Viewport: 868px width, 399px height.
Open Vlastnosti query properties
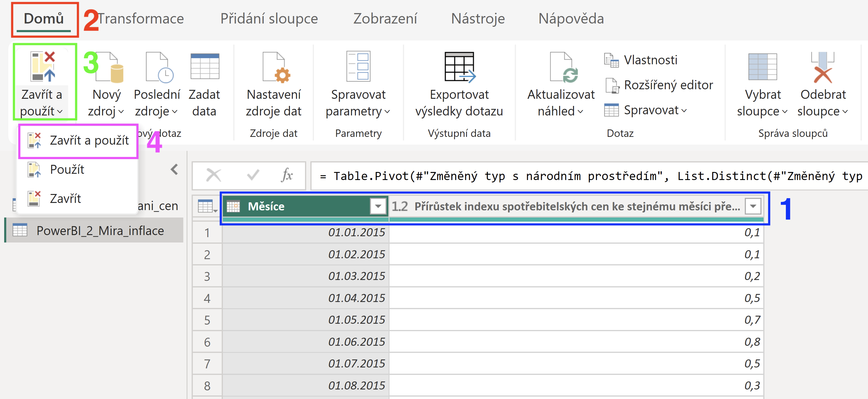641,60
